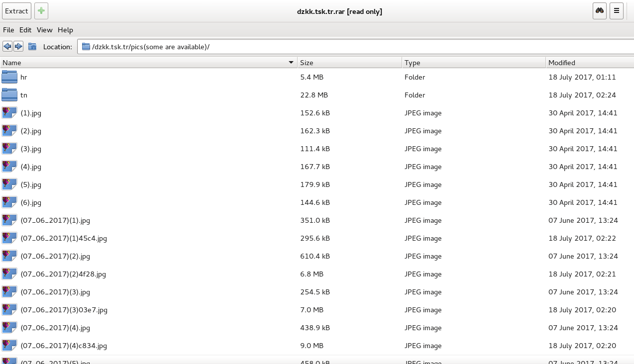The height and width of the screenshot is (364, 634).
Task: Go back with the left arrow icon
Action: click(x=7, y=46)
